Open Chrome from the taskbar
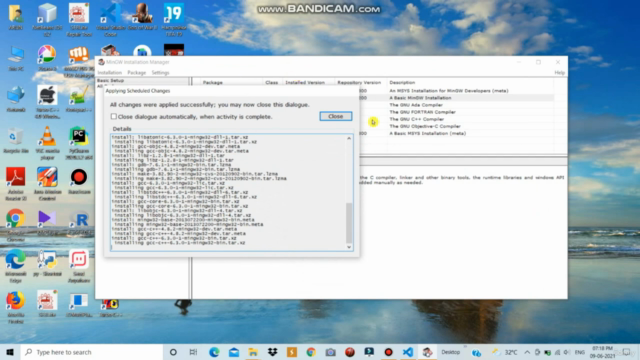 click(311, 352)
